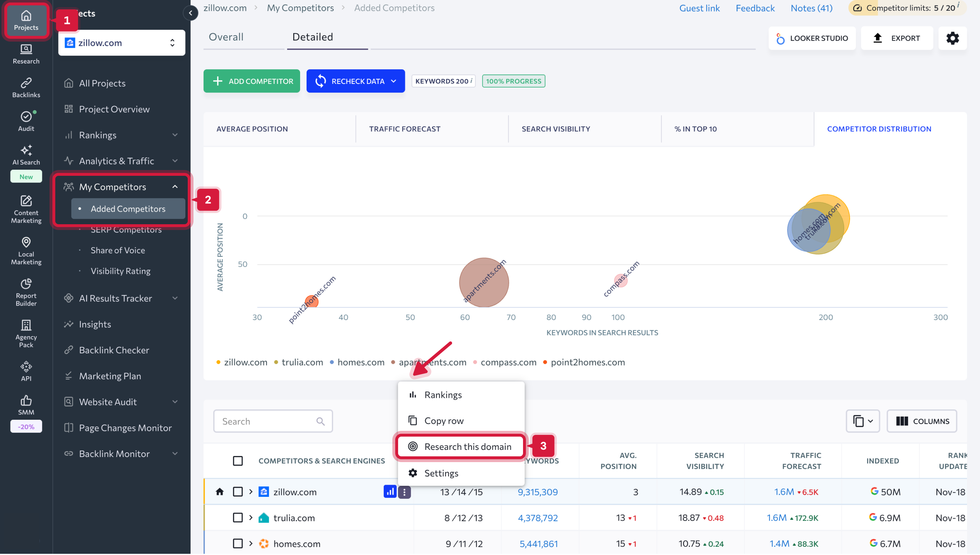Screen dimensions: 980x555
Task: Expand the trulia.com row chevron
Action: click(x=251, y=518)
